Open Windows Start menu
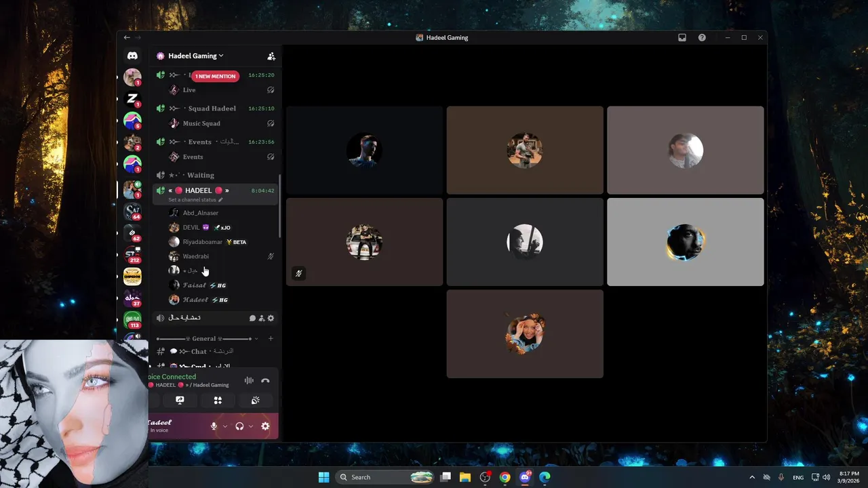This screenshot has width=868, height=488. click(323, 477)
